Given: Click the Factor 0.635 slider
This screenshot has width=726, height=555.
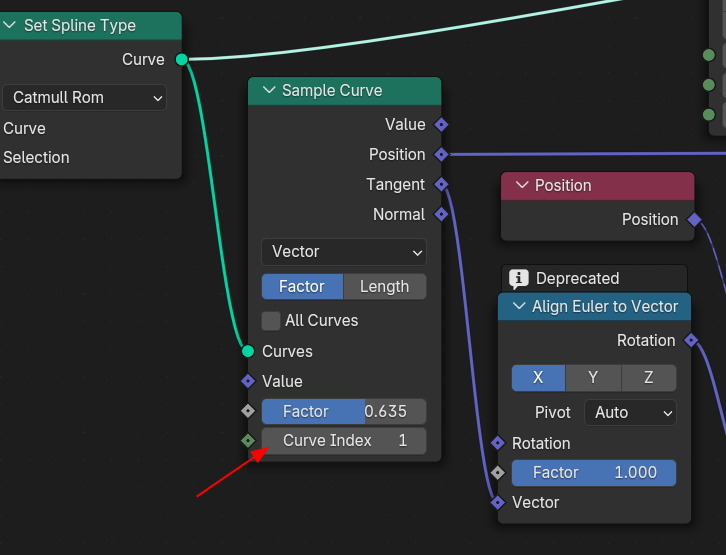Looking at the screenshot, I should [344, 412].
